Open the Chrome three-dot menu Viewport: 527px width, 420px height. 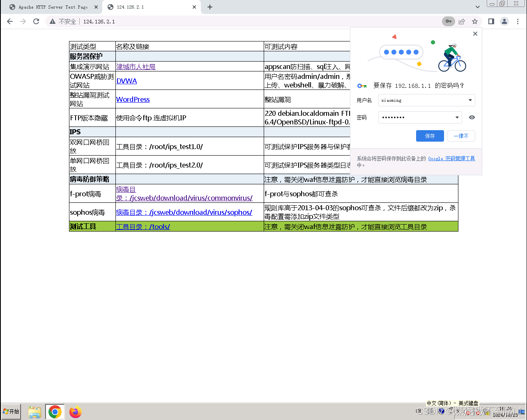point(518,21)
